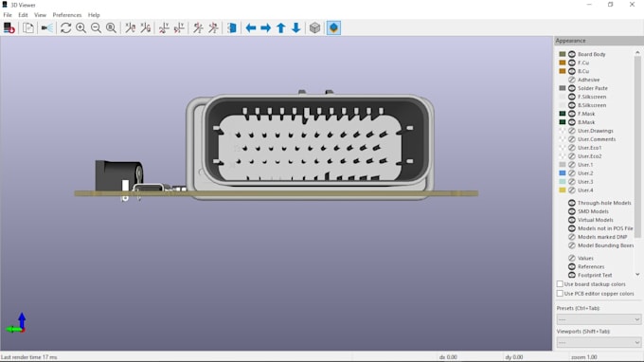Show the User.1 layer
644x362 pixels.
(x=572, y=165)
